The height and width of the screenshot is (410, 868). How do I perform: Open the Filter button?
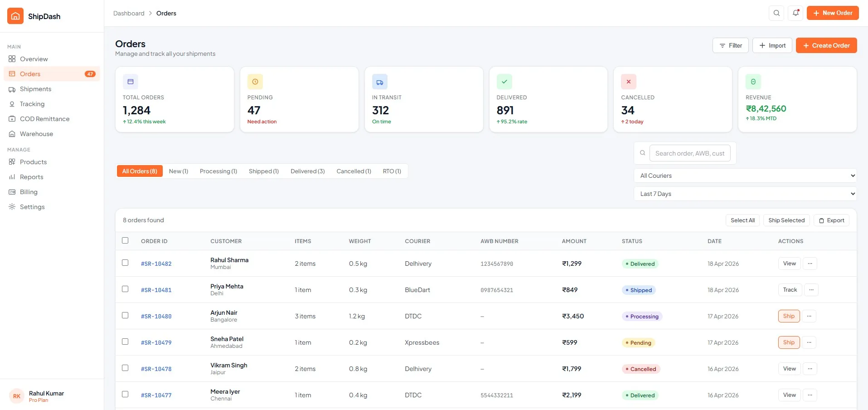tap(731, 45)
